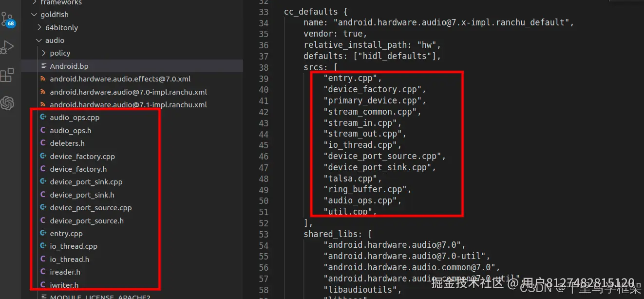Image resolution: width=644 pixels, height=299 pixels.
Task: Click the C++ icon beside entry.cpp
Action: [x=43, y=233]
